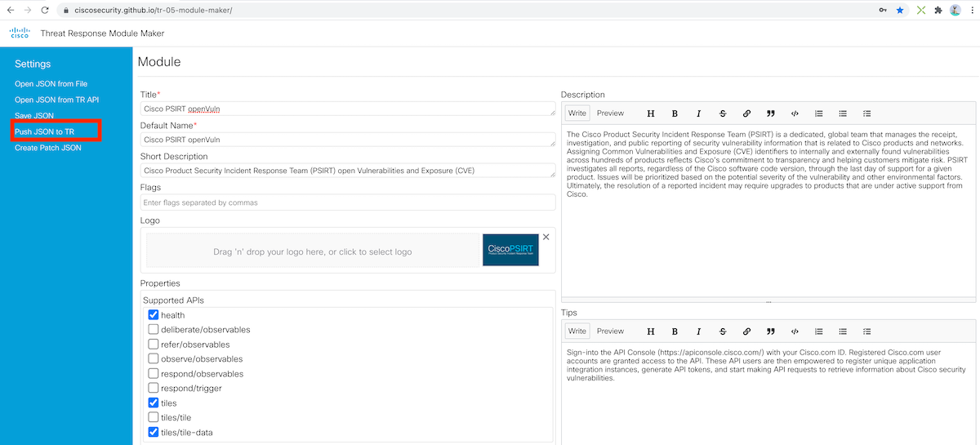Click Ordered list icon in Description toolbar
Image resolution: width=980 pixels, height=445 pixels.
click(x=819, y=113)
